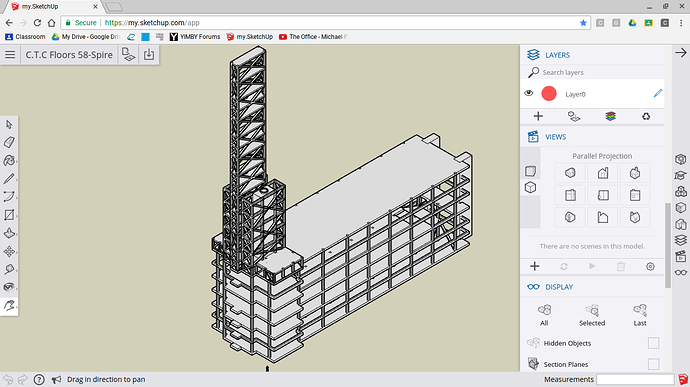This screenshot has height=387, width=690.
Task: Choose the Rectangle shape tool
Action: (9, 215)
